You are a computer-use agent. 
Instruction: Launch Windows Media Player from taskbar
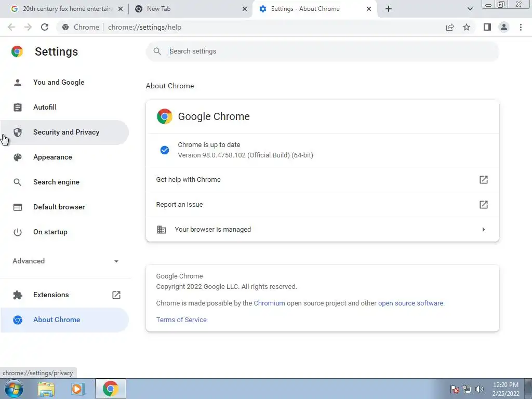pyautogui.click(x=77, y=389)
